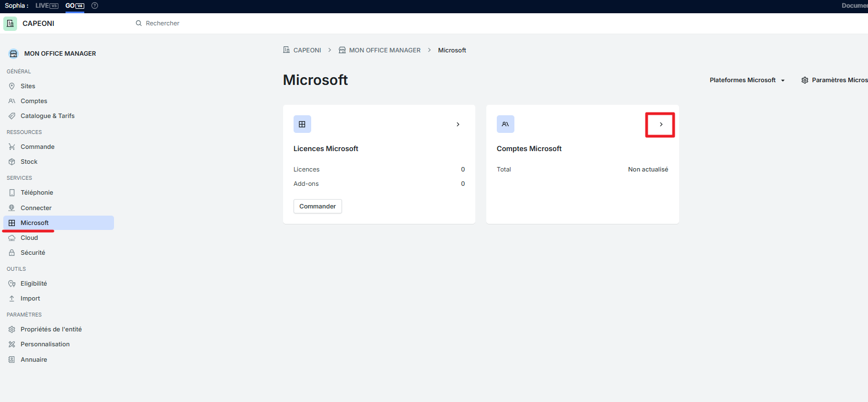This screenshot has height=402, width=868.
Task: Click the Sites location pin icon
Action: (12, 86)
